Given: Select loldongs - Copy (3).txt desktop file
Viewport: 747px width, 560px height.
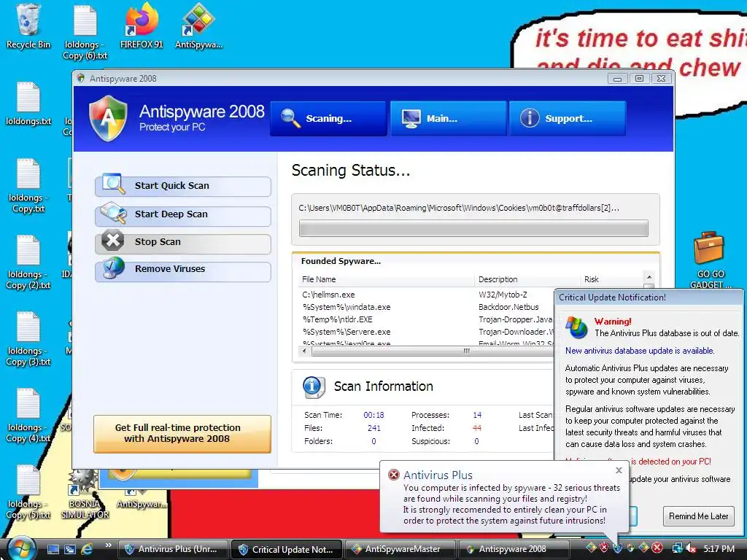Looking at the screenshot, I should [28, 338].
